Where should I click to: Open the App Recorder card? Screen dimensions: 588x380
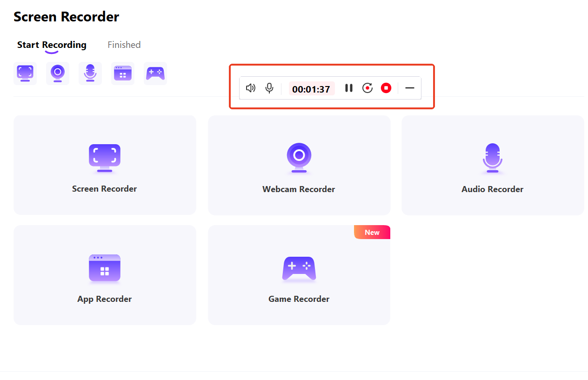click(x=105, y=275)
